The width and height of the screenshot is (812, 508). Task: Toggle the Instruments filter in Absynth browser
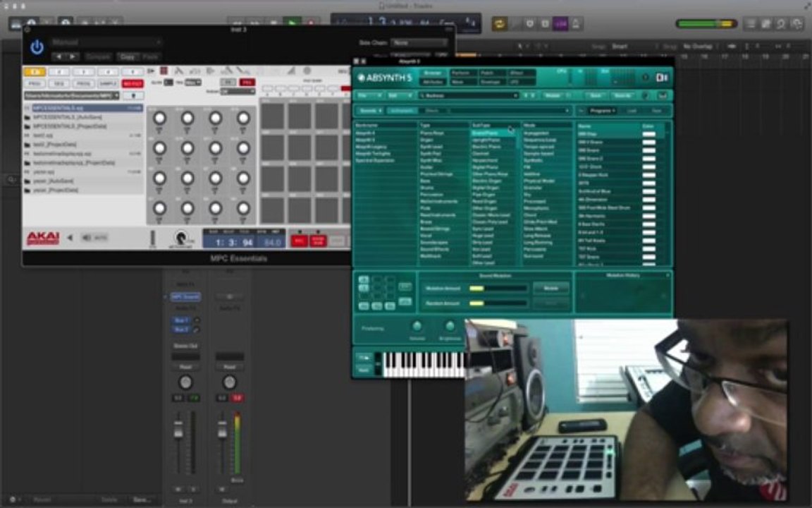pyautogui.click(x=402, y=111)
